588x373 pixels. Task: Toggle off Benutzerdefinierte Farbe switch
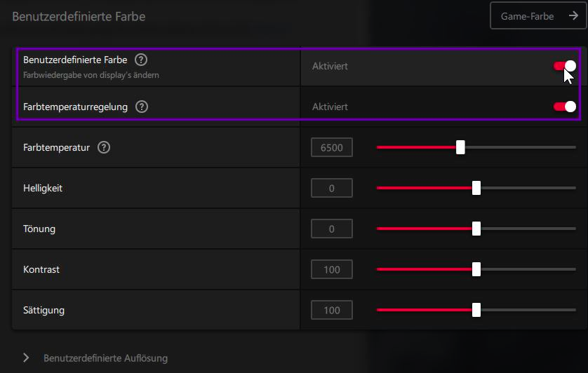click(565, 66)
